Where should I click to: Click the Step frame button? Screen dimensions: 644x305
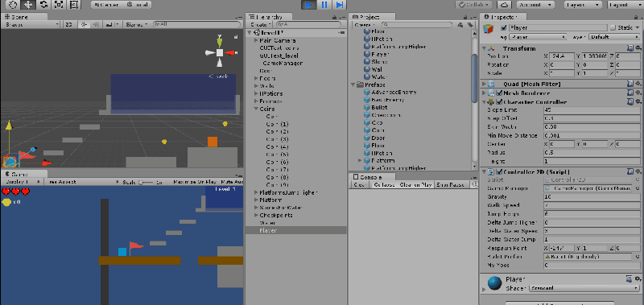(x=340, y=5)
